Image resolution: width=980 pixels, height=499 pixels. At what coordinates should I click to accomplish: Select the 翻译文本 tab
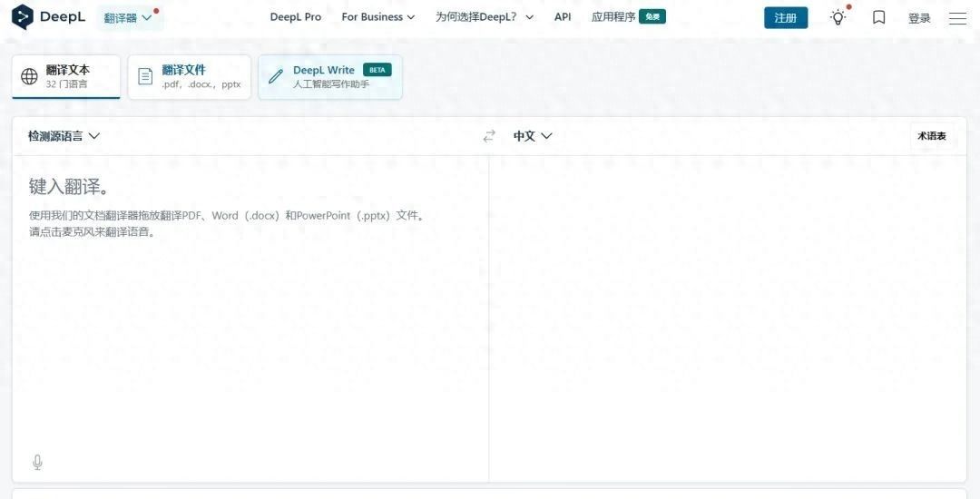pos(66,76)
